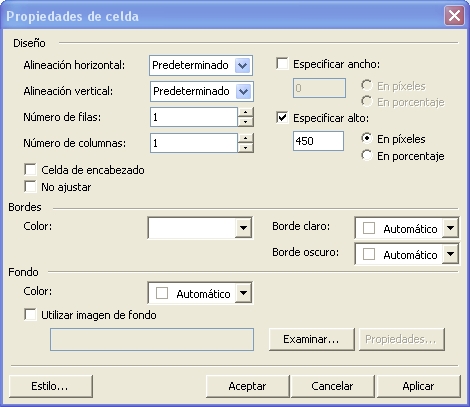Click the Especificar alto value field
Screen dimensions: 470x407
[x=318, y=141]
